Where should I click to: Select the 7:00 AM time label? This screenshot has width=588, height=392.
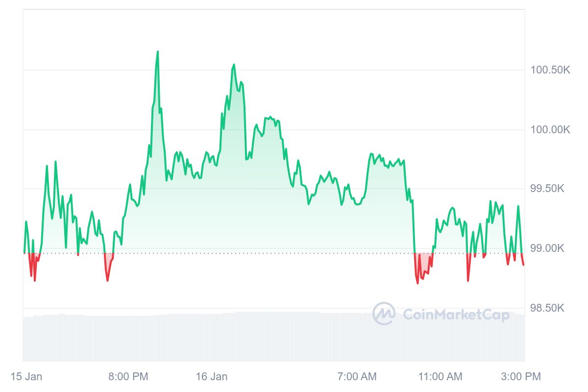tap(357, 377)
